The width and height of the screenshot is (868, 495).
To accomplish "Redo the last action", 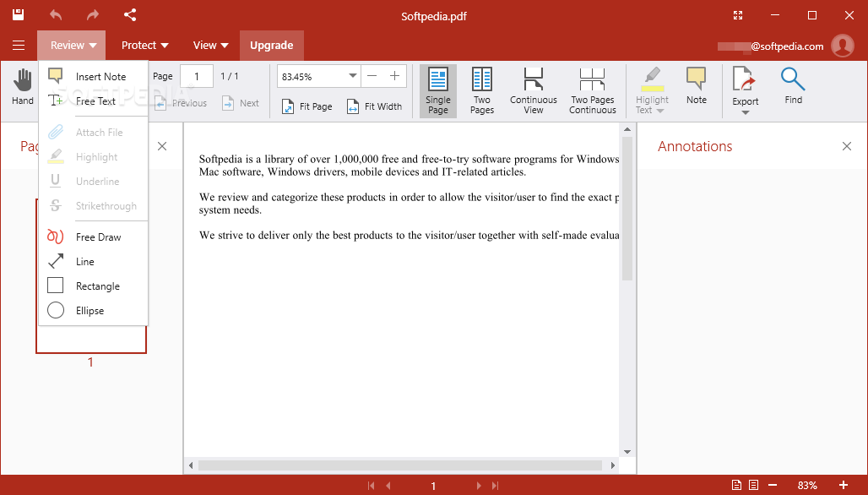I will [x=92, y=15].
